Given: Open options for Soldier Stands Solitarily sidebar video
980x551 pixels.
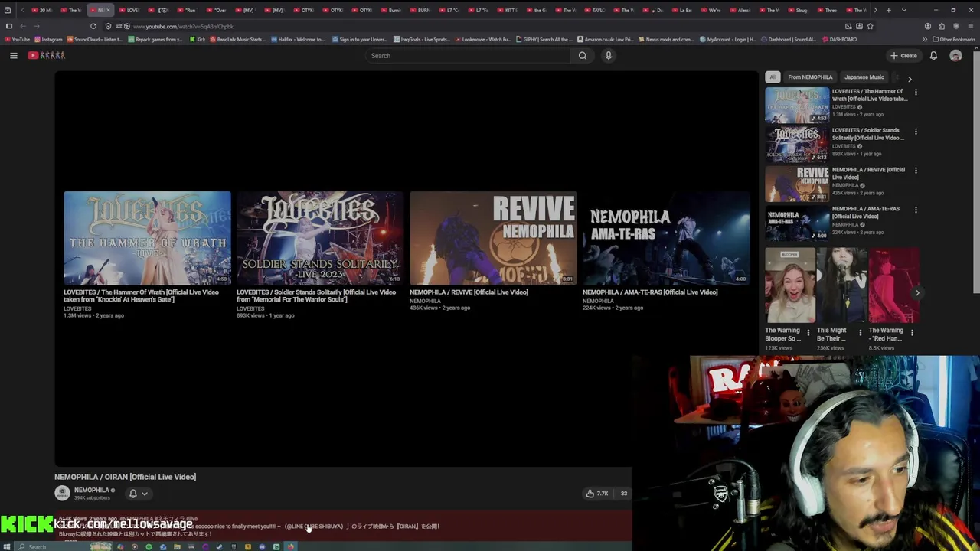Looking at the screenshot, I should point(916,131).
